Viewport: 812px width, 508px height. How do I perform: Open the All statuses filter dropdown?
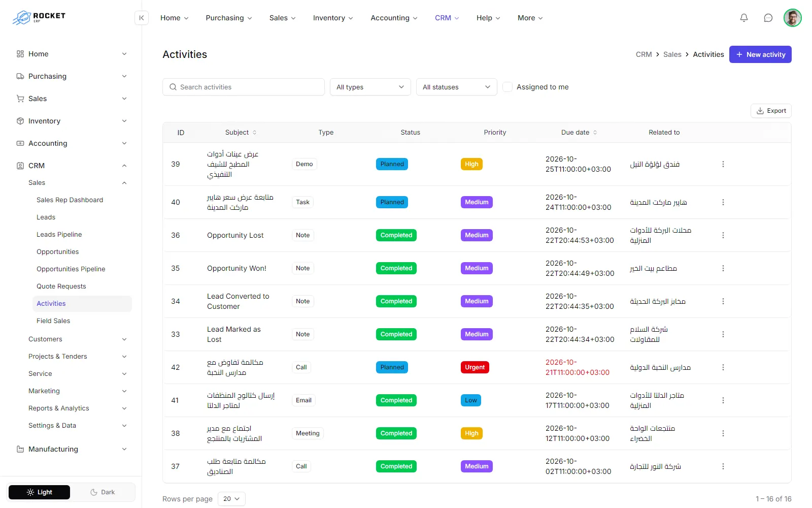457,87
